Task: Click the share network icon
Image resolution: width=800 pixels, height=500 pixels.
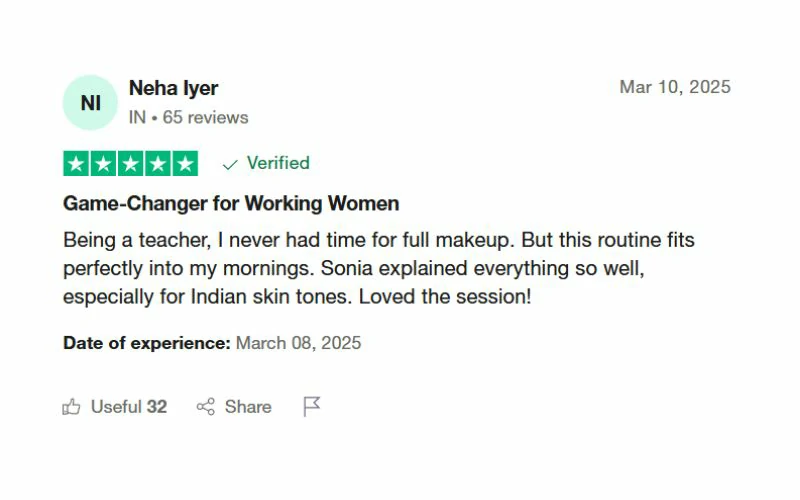Action: click(206, 407)
